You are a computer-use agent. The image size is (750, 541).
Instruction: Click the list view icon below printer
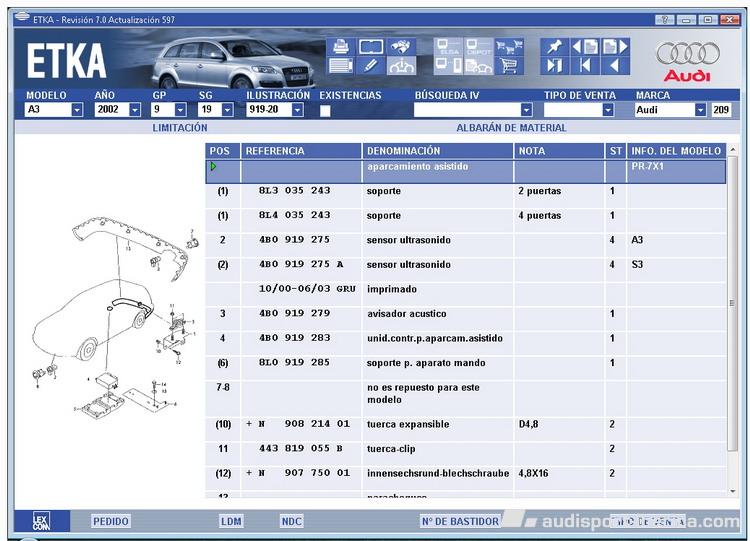[341, 66]
